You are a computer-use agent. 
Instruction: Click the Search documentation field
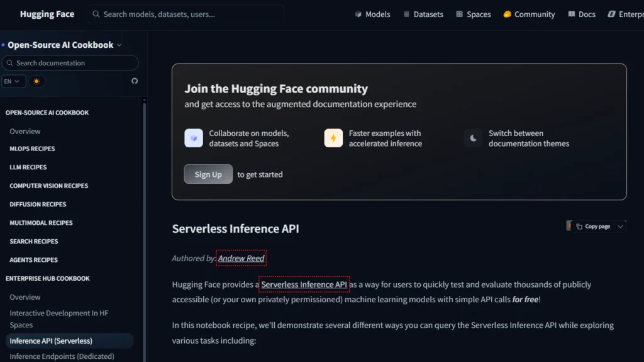coord(70,63)
